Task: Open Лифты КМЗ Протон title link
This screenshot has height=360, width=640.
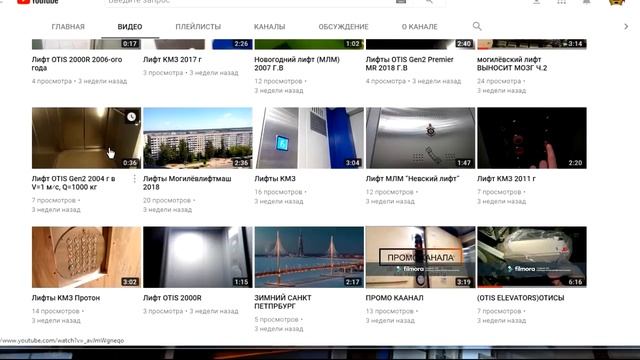Action: click(x=66, y=298)
